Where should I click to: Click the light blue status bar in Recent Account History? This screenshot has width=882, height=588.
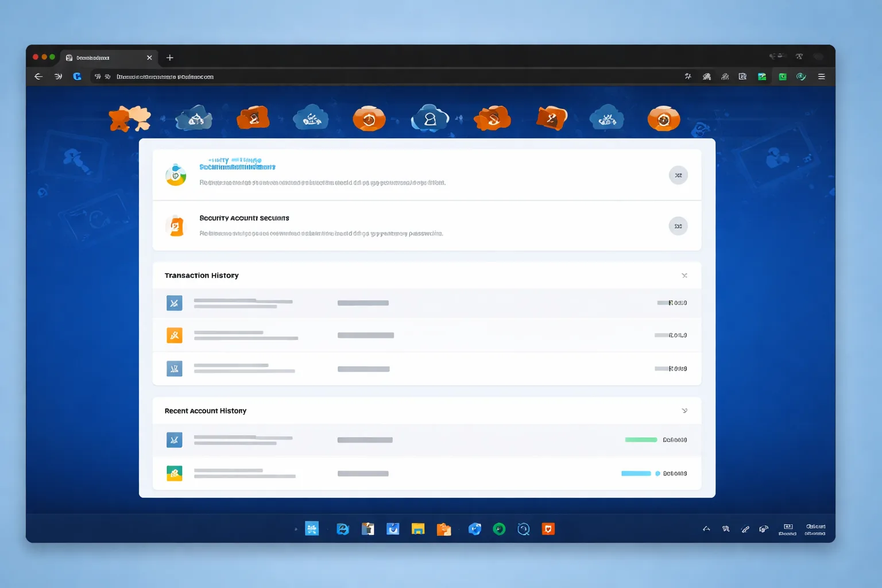pos(636,474)
